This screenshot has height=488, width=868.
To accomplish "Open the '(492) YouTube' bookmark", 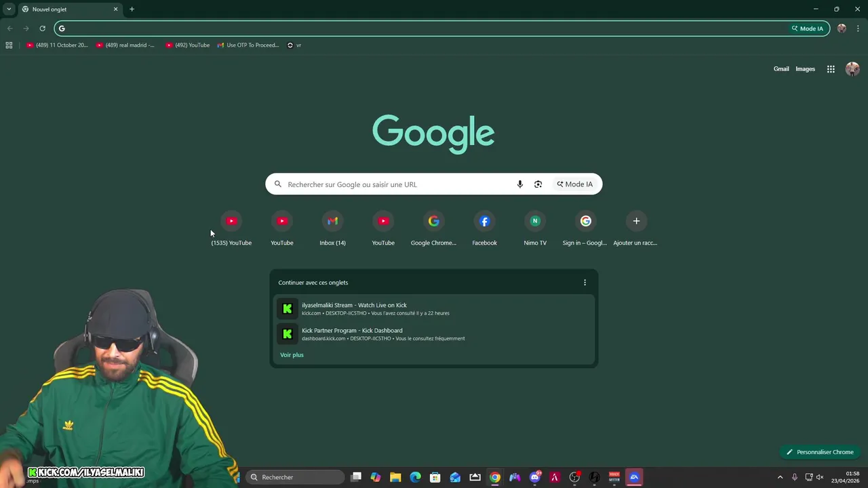I will tap(188, 45).
